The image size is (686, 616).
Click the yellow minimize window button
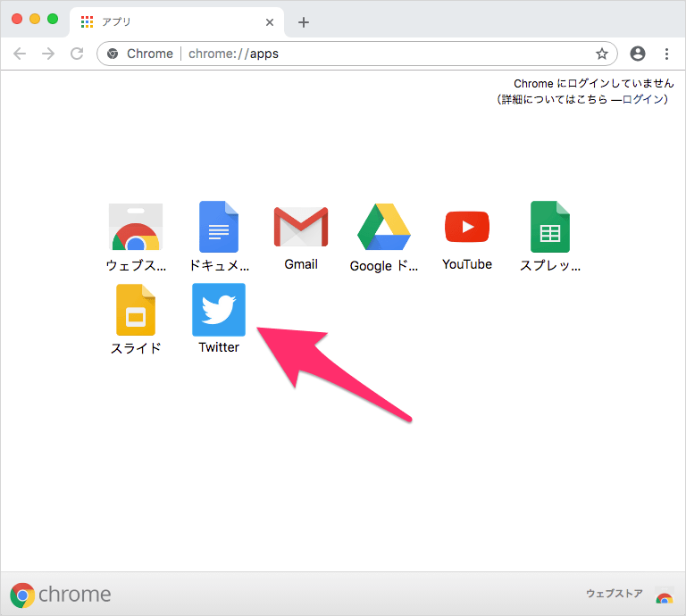[35, 19]
